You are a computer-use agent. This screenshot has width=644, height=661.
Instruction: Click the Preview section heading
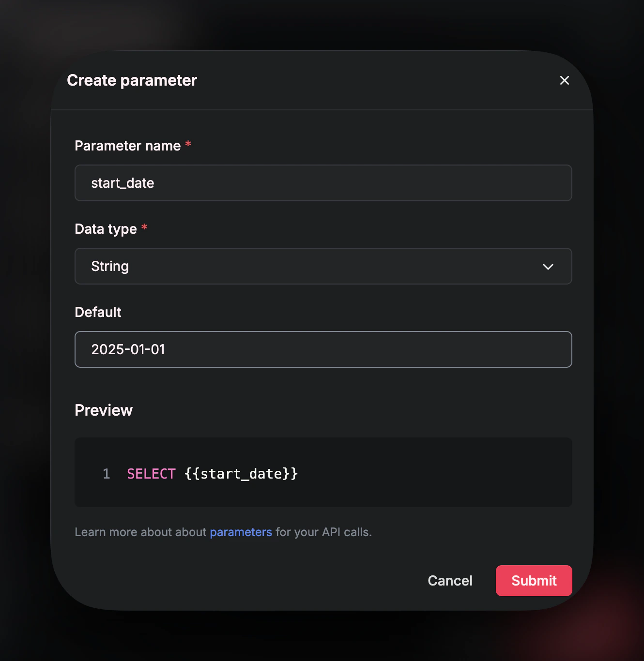pos(103,410)
